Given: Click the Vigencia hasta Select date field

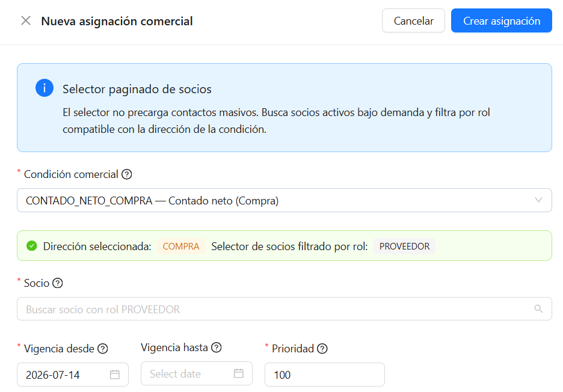Looking at the screenshot, I should 197,374.
